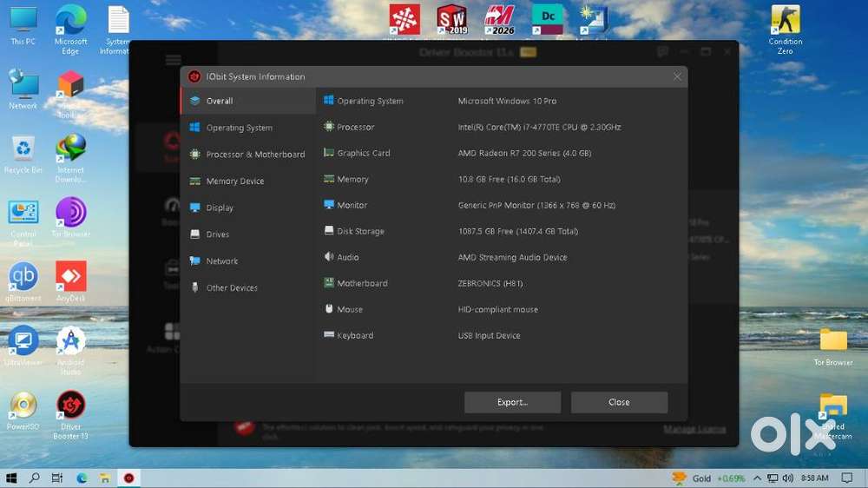The width and height of the screenshot is (868, 488).
Task: Click the Audio speaker icon
Action: pos(328,256)
